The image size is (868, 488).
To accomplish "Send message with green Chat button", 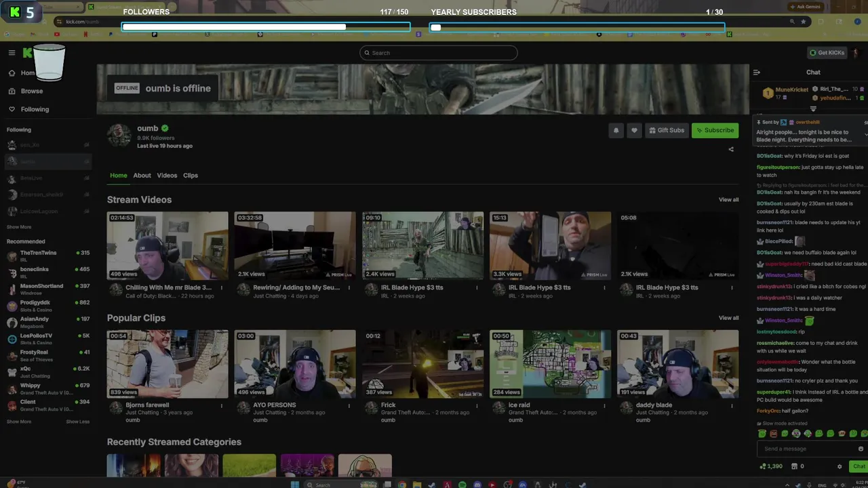I will 859,466.
